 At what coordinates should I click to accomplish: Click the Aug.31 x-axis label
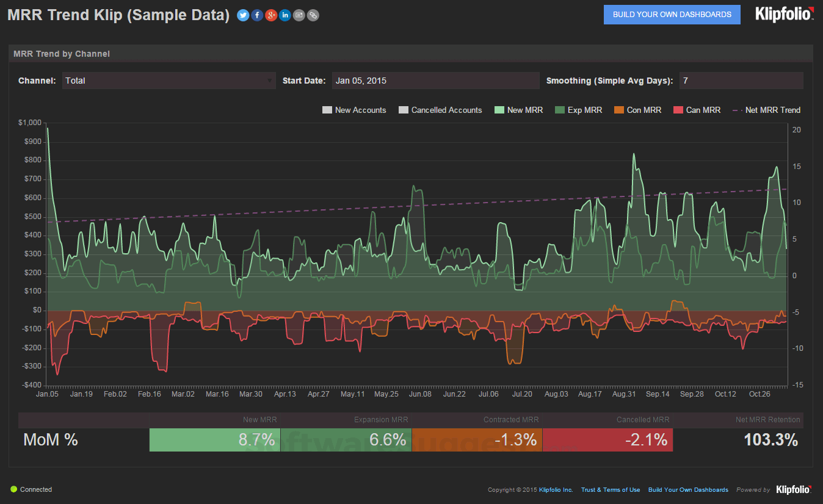(x=624, y=394)
